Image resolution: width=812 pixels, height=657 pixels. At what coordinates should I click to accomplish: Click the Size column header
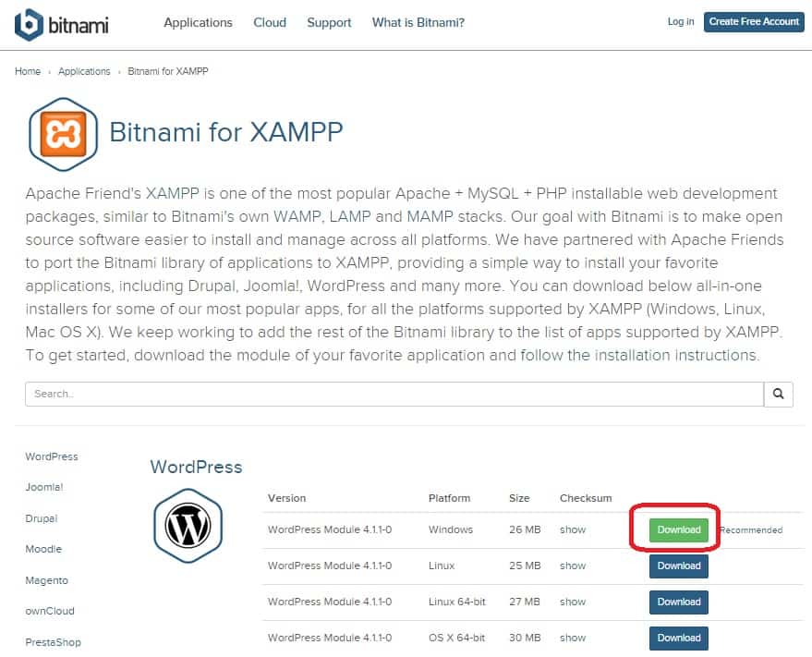(519, 498)
